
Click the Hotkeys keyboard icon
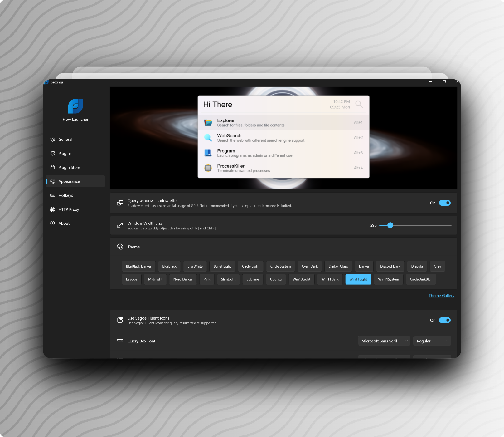pyautogui.click(x=53, y=195)
